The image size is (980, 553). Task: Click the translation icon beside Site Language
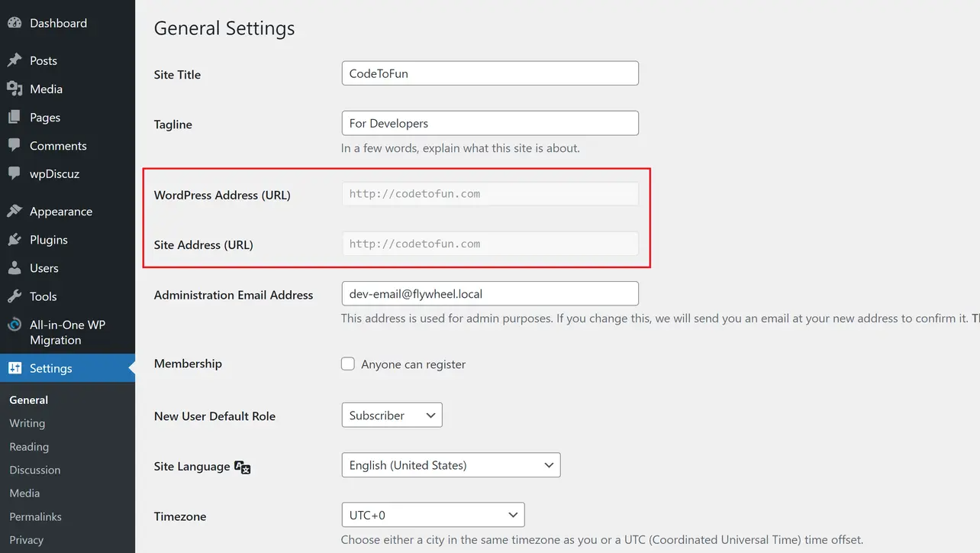tap(243, 466)
